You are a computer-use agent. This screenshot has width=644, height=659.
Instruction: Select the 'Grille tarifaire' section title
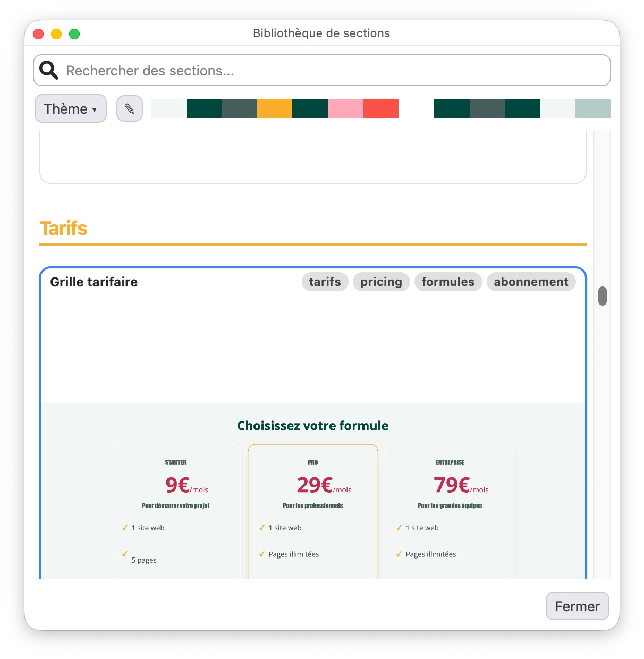(x=94, y=282)
